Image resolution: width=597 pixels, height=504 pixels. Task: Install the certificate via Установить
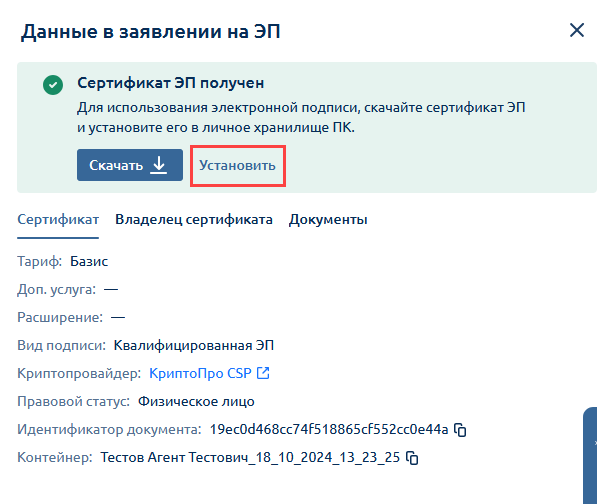pyautogui.click(x=238, y=165)
